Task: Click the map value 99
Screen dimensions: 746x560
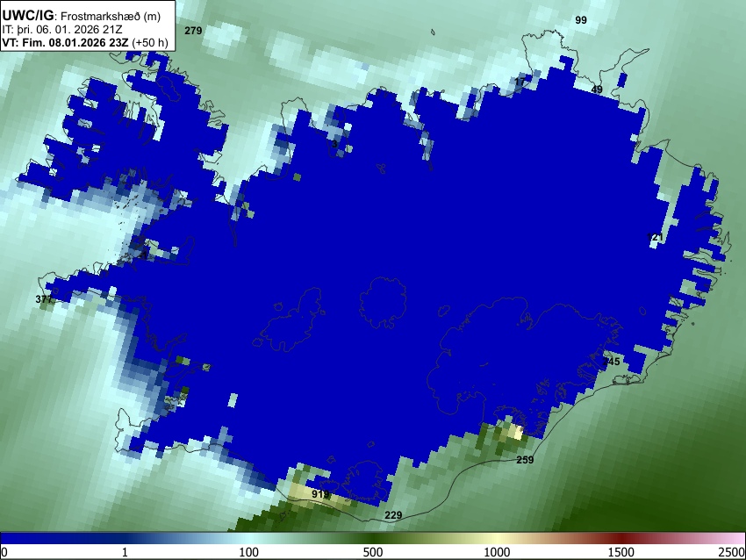Action: point(581,20)
